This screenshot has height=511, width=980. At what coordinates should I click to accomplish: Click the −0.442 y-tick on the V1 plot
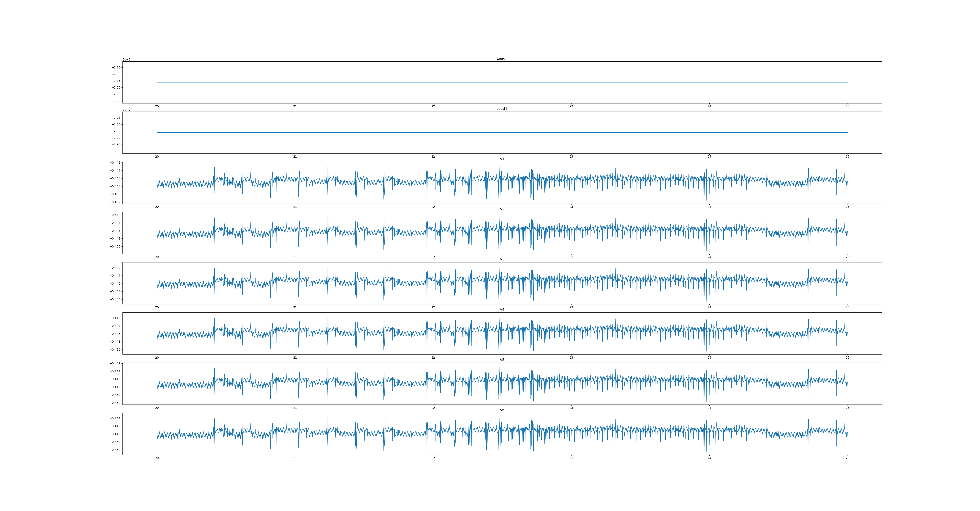pos(115,163)
